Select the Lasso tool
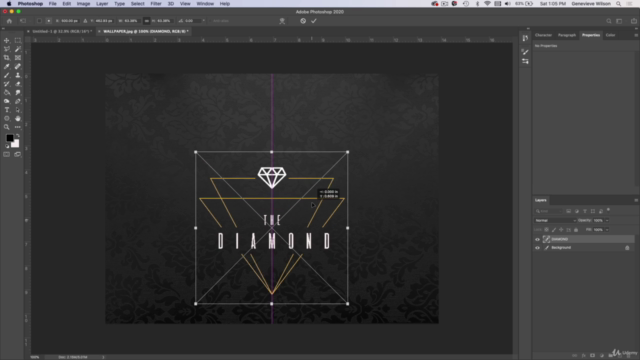 [x=7, y=49]
